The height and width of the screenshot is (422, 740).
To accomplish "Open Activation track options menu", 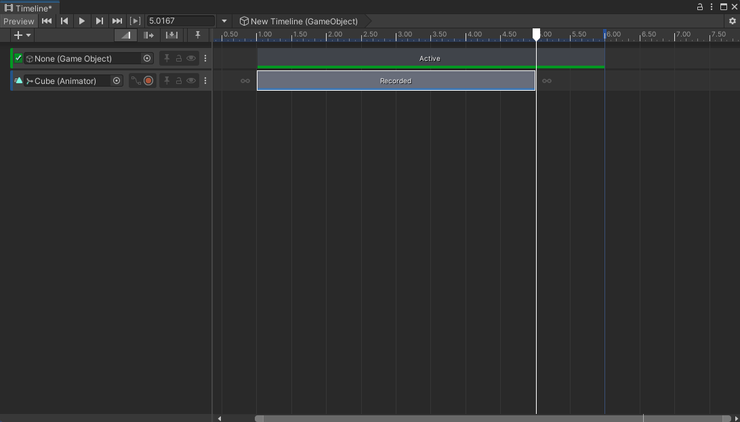I will pyautogui.click(x=205, y=59).
